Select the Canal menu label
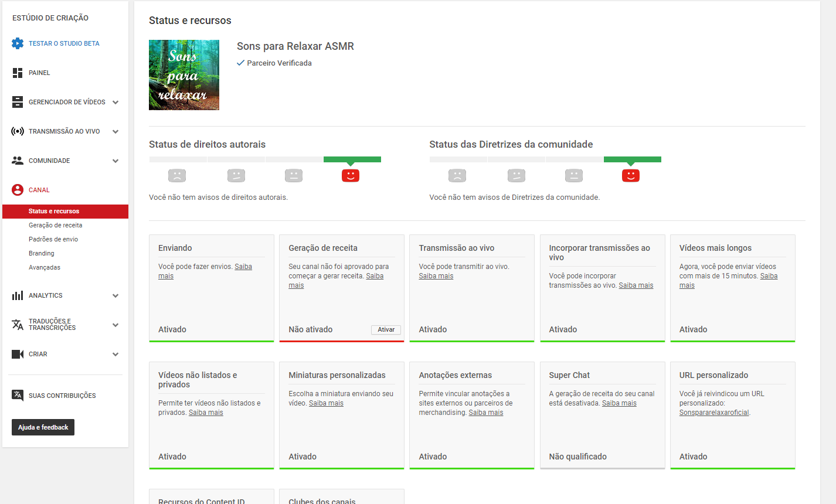836x504 pixels. 39,190
